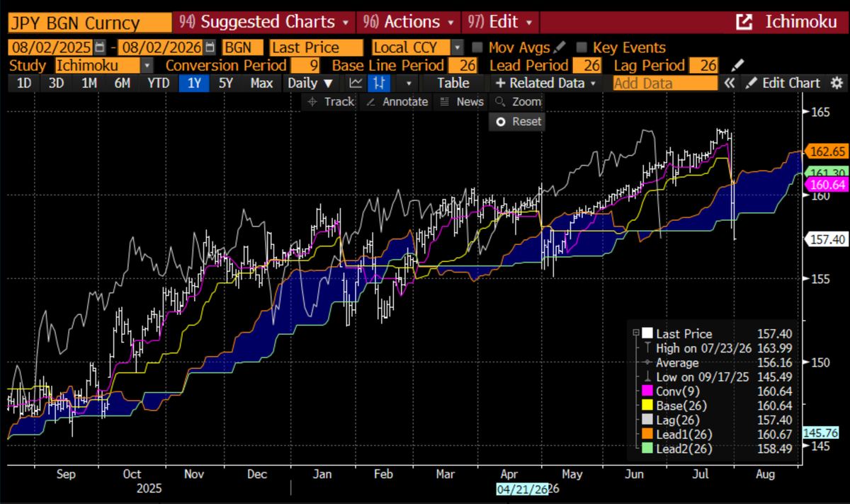Click the 160.64 magenta axis price label
This screenshot has height=504, width=850.
coord(827,185)
